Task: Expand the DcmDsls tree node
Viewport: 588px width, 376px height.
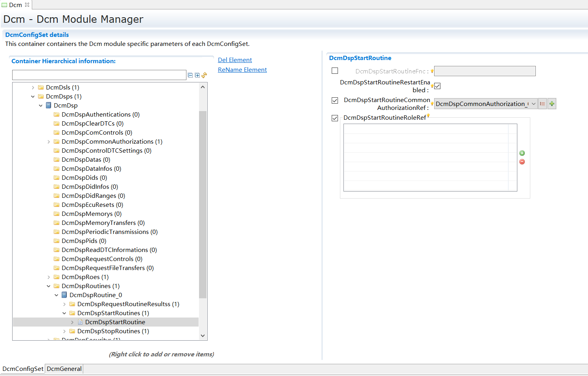Action: coord(33,88)
